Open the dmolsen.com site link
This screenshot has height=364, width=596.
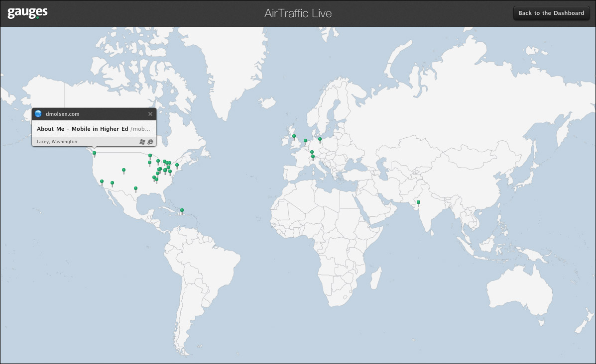[63, 114]
